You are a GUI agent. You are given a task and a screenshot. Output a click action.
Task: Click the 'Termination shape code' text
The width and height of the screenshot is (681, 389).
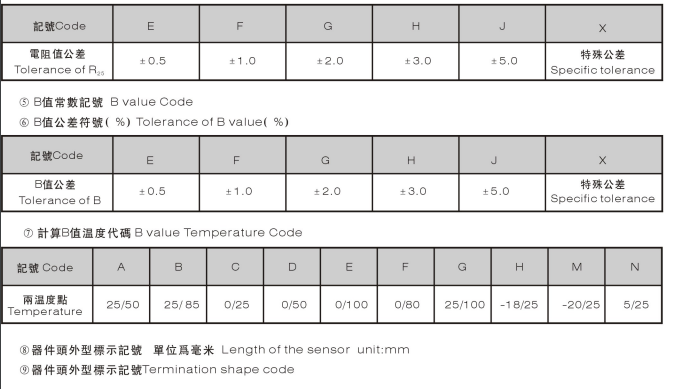pyautogui.click(x=218, y=369)
